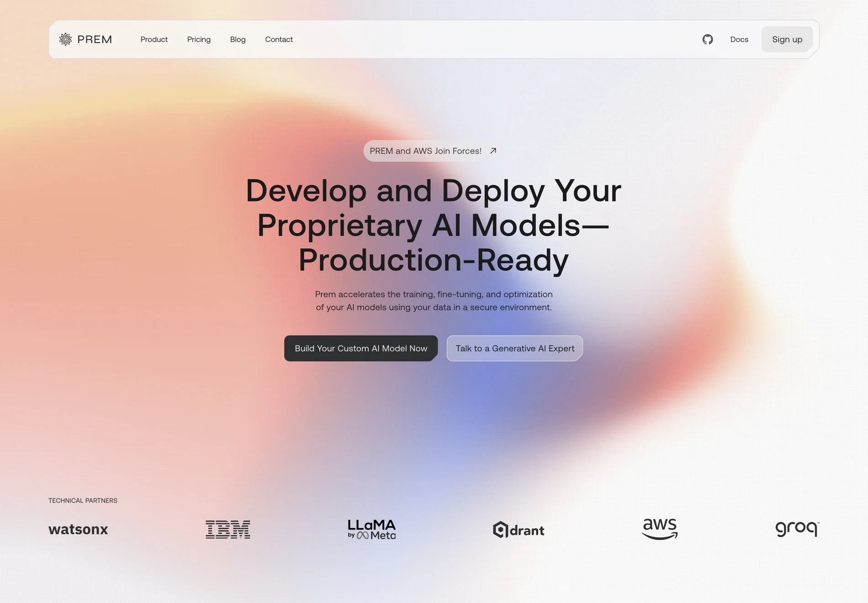The image size is (868, 603).
Task: Click Build Your Custom AI Model Now
Action: [361, 348]
